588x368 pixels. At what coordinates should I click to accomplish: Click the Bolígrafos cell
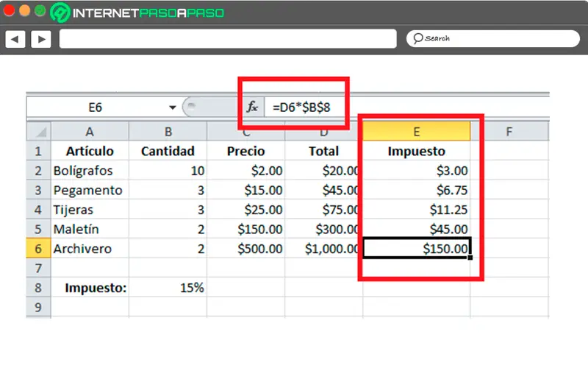(90, 171)
